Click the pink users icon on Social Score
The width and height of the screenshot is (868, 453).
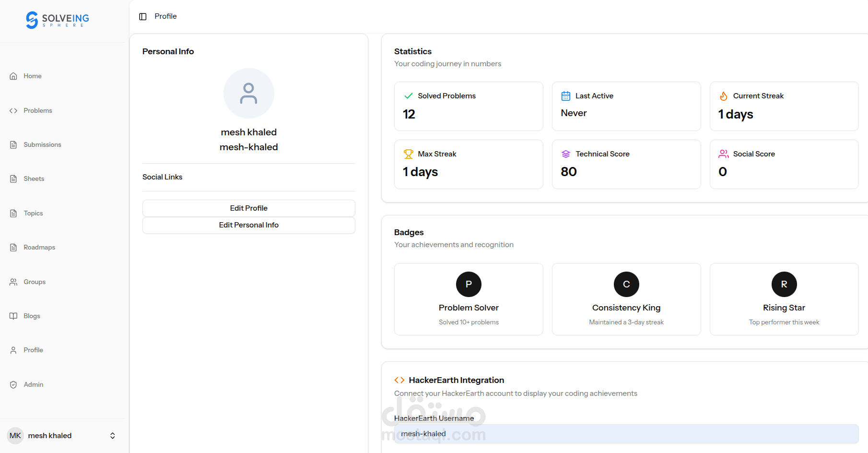pyautogui.click(x=724, y=154)
